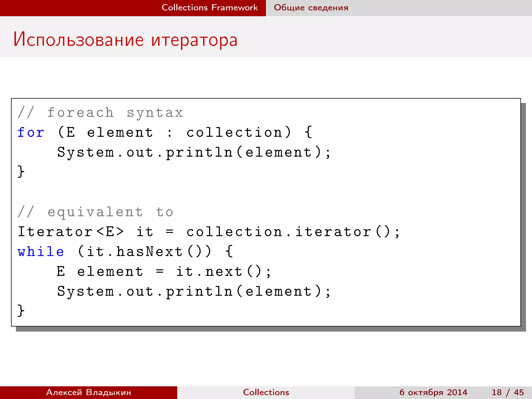Image resolution: width=532 pixels, height=399 pixels.
Task: Click '(it.hasNext())' condition
Action: click(145, 251)
